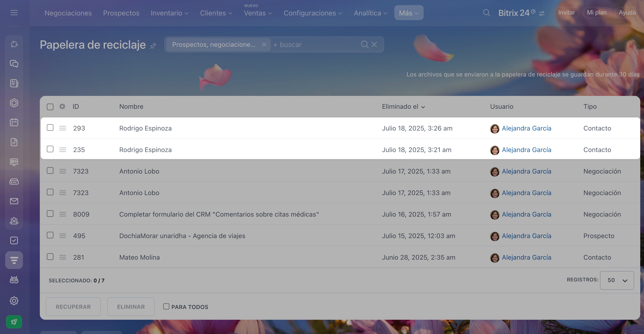Click the filter search magnifier icon
644x334 pixels.
click(364, 44)
